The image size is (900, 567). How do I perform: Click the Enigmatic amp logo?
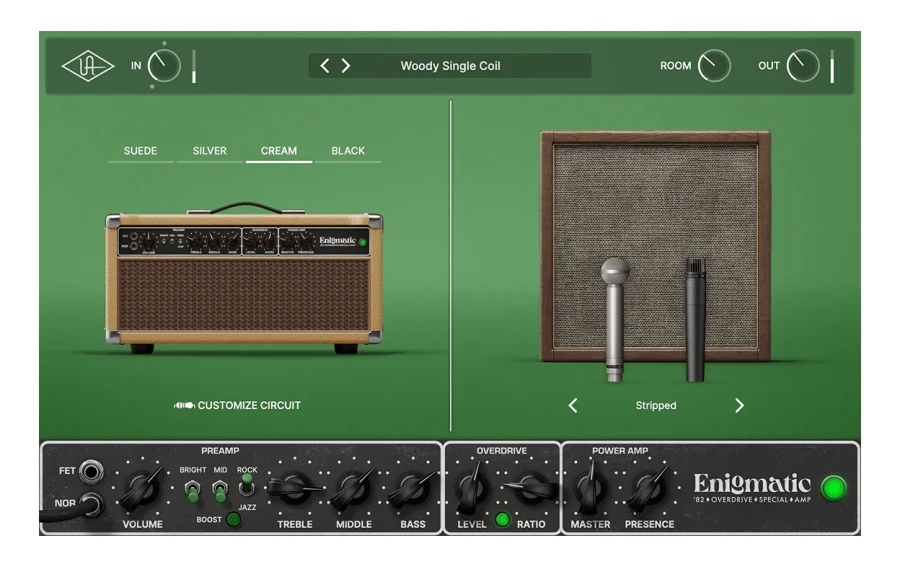pos(752,487)
